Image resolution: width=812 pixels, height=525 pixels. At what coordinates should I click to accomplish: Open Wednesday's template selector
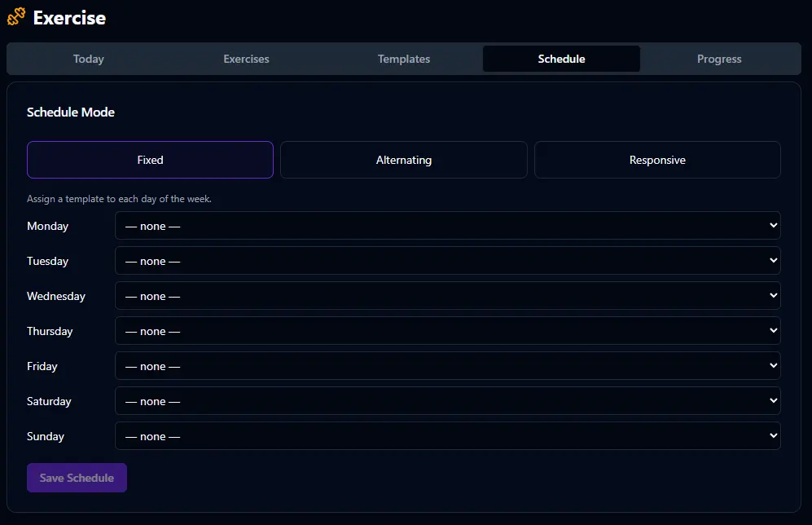[x=447, y=296]
